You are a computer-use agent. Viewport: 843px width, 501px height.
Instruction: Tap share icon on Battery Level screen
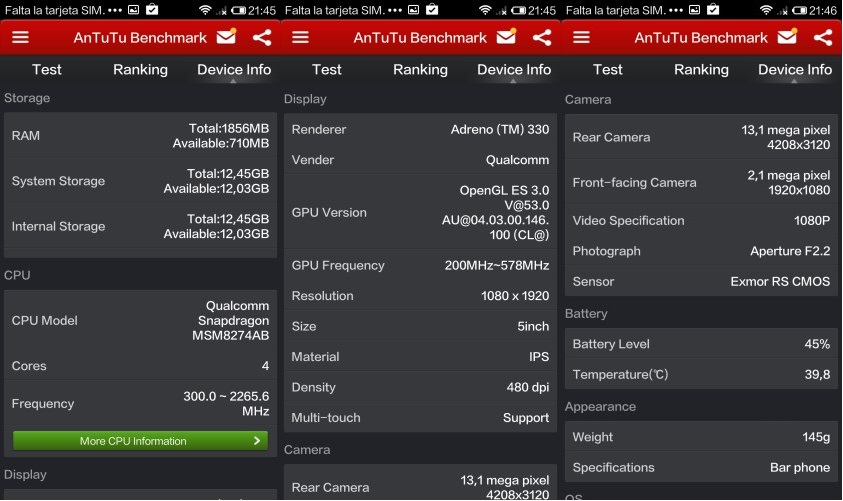click(823, 38)
